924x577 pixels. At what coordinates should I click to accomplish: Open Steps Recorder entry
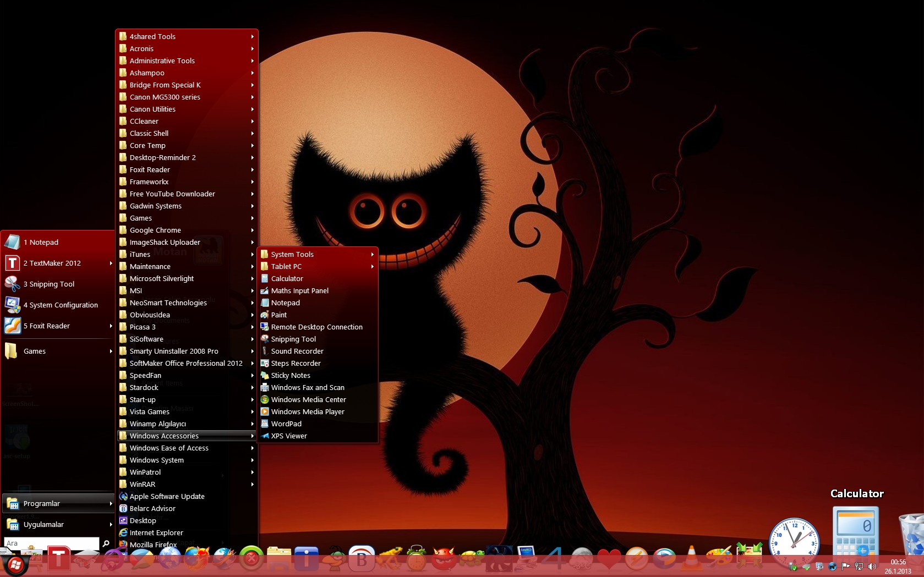[318, 363]
